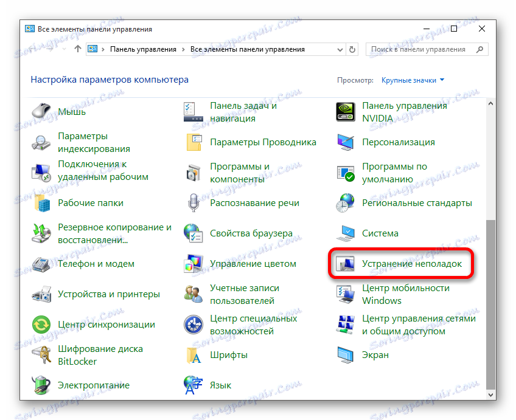Click the Язык link text
Screen dimensions: 516x420
[x=220, y=385]
